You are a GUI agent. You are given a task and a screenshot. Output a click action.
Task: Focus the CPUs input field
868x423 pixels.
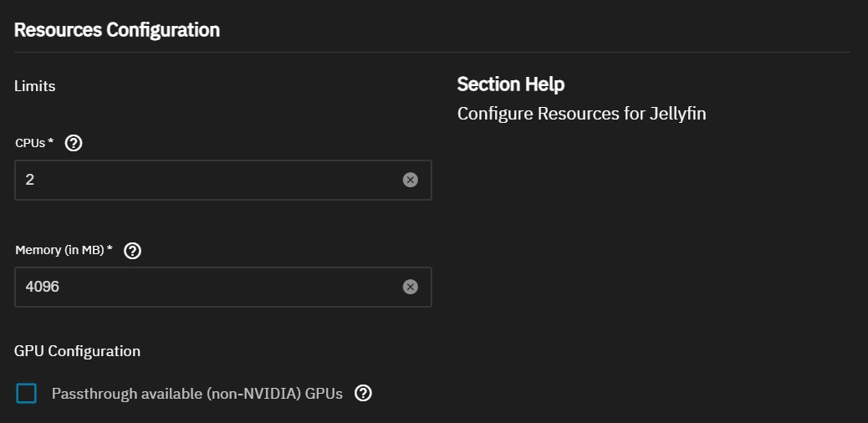[209, 180]
